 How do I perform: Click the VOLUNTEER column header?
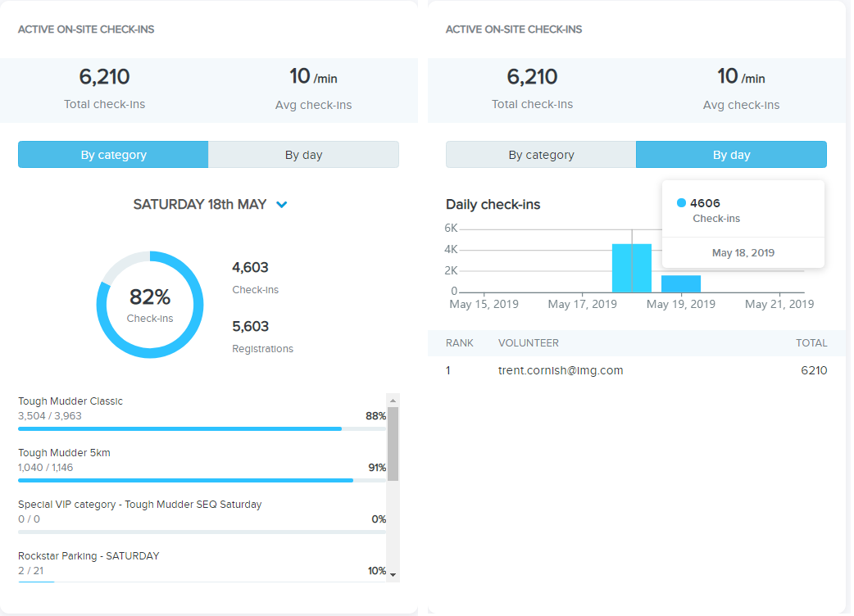click(529, 343)
